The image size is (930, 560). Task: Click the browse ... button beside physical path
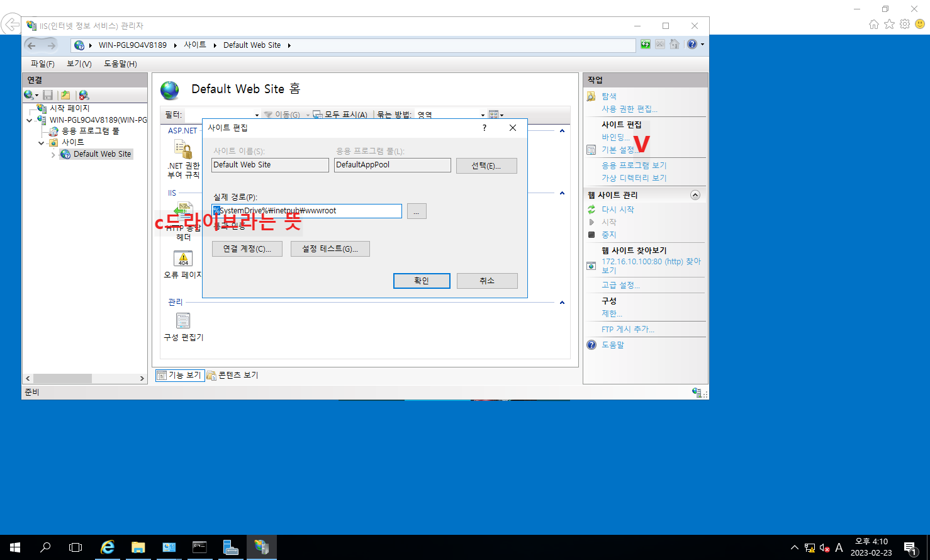417,211
